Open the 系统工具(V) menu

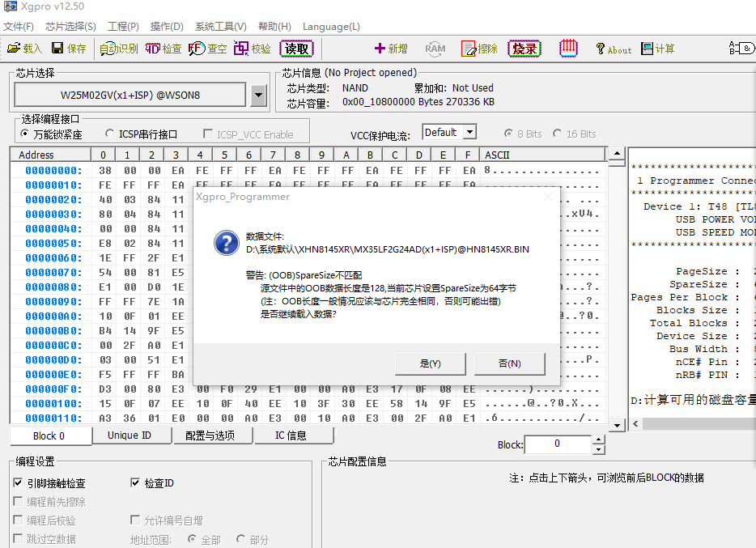(220, 27)
